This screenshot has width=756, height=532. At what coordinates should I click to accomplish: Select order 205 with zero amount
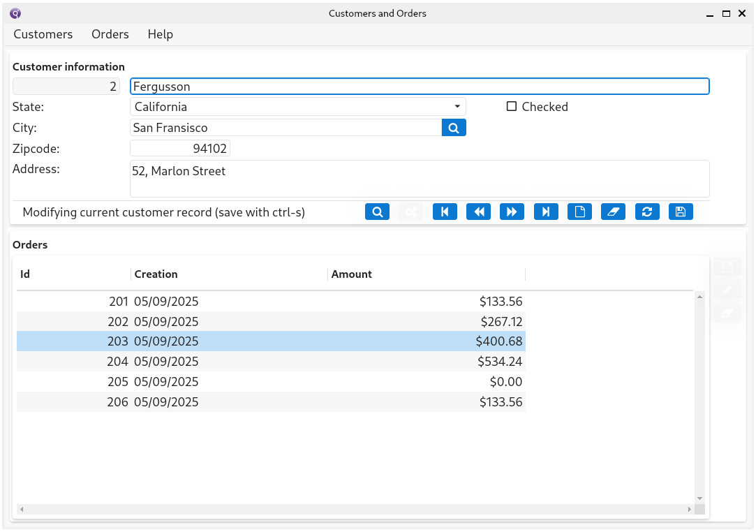point(279,381)
